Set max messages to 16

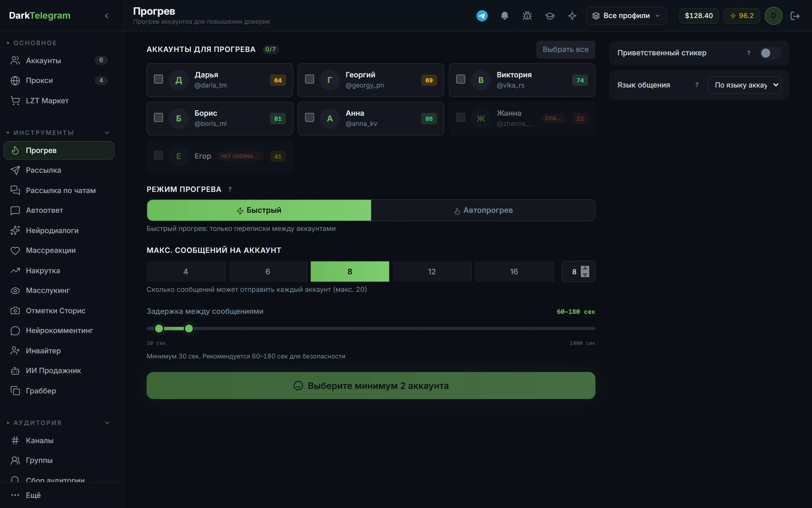(x=514, y=271)
